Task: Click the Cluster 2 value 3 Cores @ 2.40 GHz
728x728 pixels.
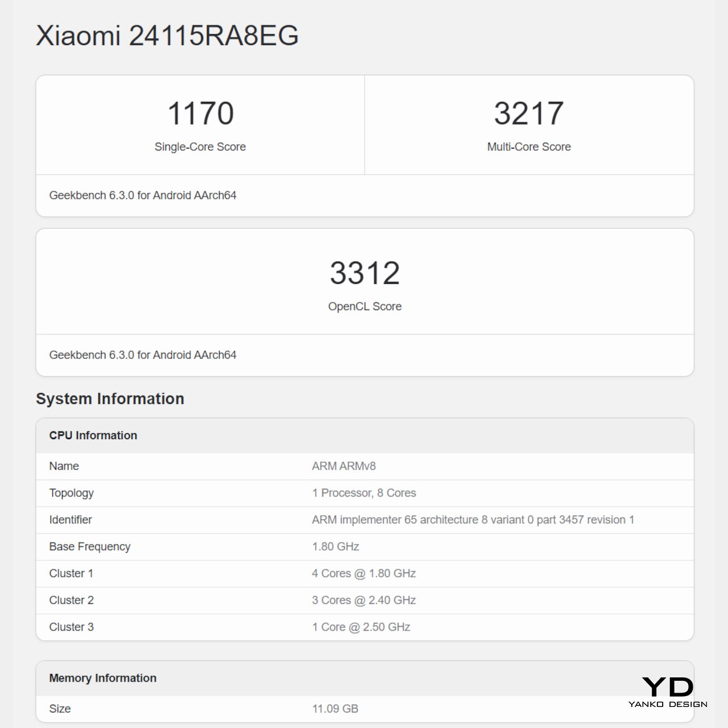Action: [x=363, y=600]
